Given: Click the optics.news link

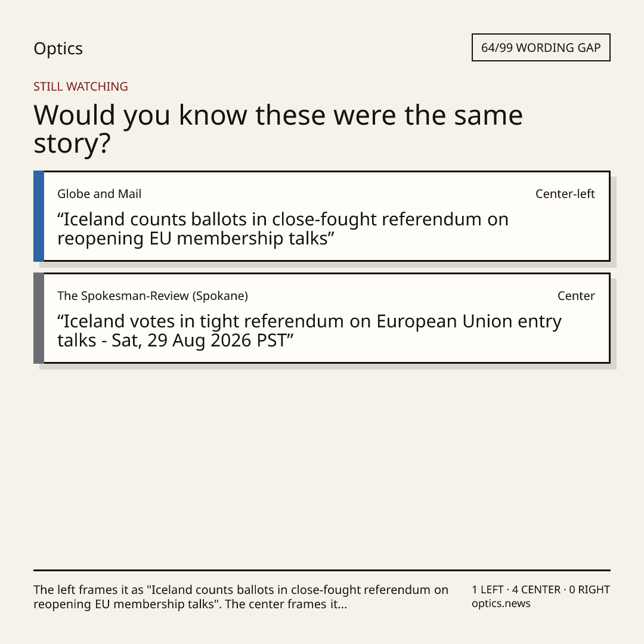Looking at the screenshot, I should (501, 603).
